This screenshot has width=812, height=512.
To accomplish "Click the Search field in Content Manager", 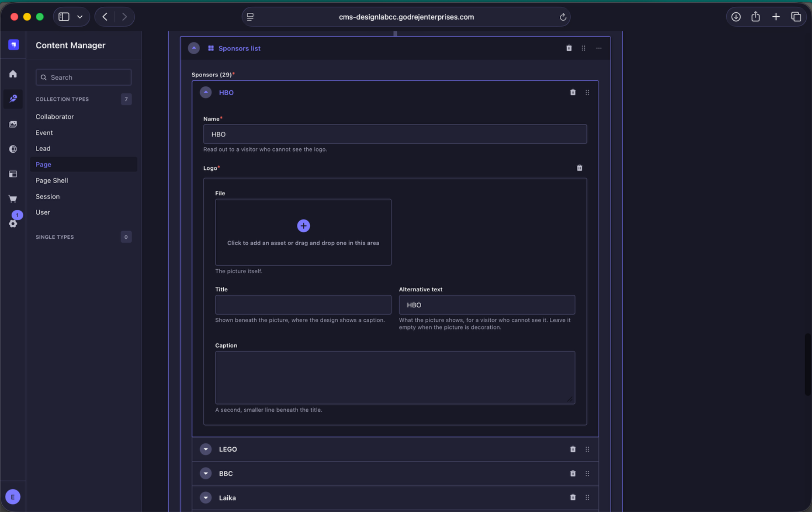I will 84,77.
